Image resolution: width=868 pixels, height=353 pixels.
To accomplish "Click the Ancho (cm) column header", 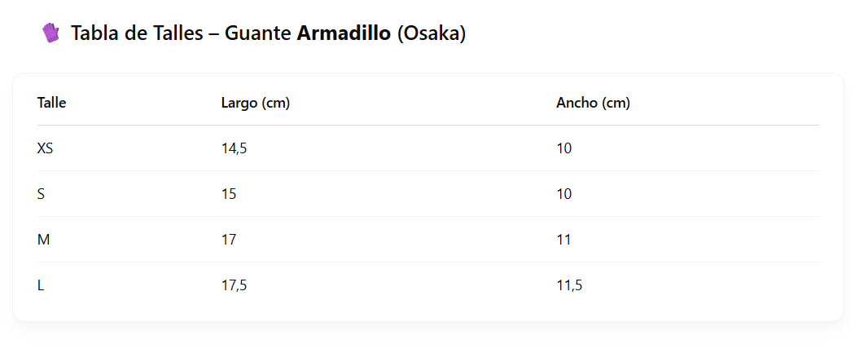I will point(594,103).
